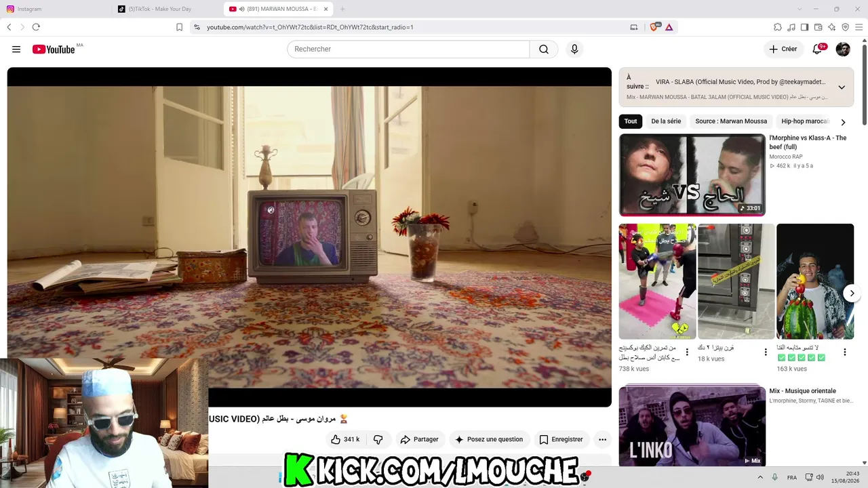Select the 'Tout' filter chip

coord(631,121)
